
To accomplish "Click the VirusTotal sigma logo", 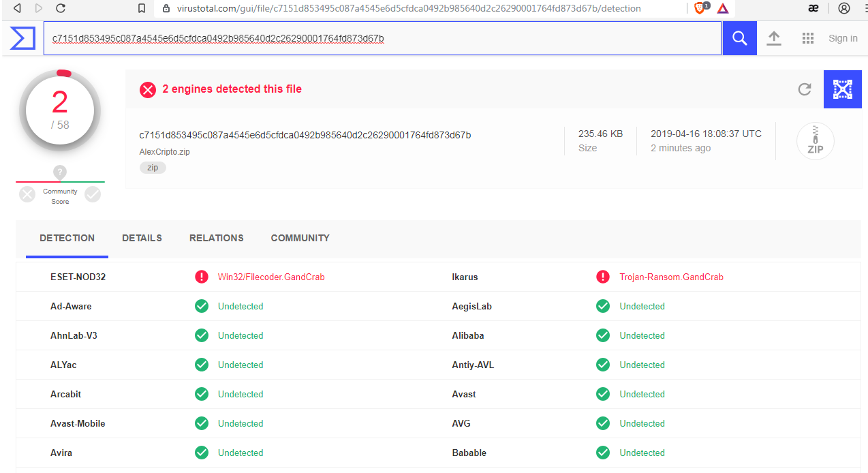I will pyautogui.click(x=22, y=38).
